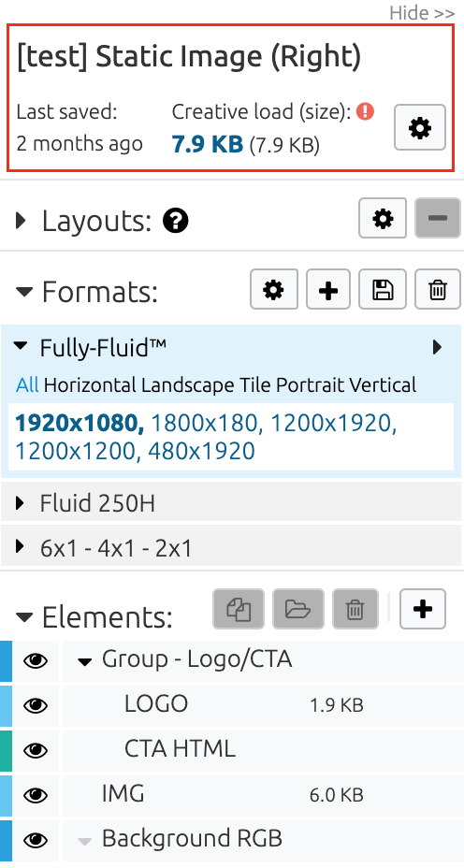Filter formats by Tile
This screenshot has height=868, width=464.
(255, 384)
